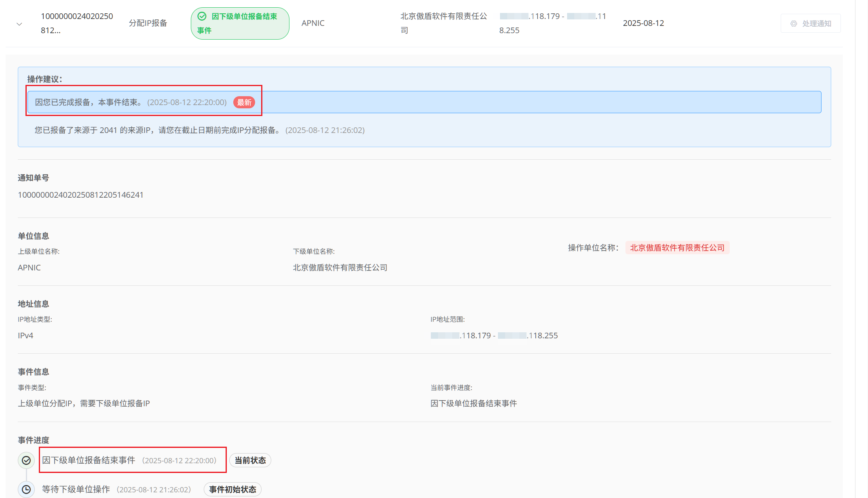Click the IP range value under IP地址范围
Image resolution: width=868 pixels, height=498 pixels.
pos(494,336)
